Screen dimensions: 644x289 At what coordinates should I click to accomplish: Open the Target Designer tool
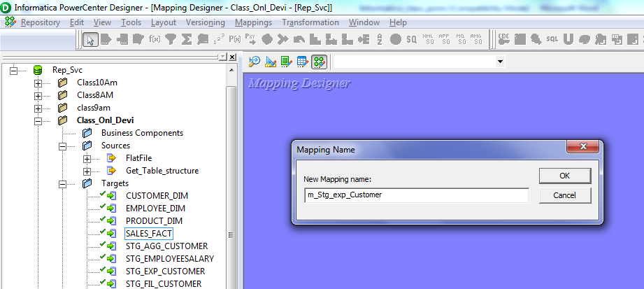pyautogui.click(x=271, y=62)
